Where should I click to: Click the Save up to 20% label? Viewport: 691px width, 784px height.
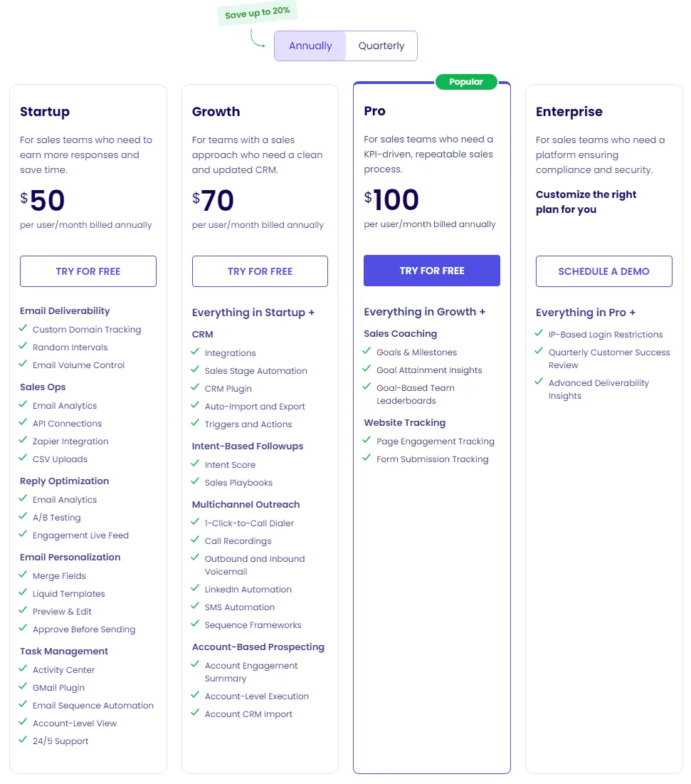(x=257, y=14)
